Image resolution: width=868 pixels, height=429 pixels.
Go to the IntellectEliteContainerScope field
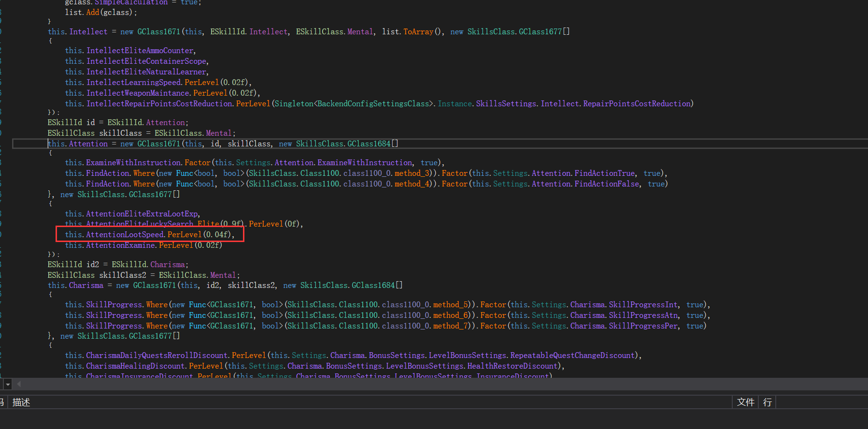point(146,61)
